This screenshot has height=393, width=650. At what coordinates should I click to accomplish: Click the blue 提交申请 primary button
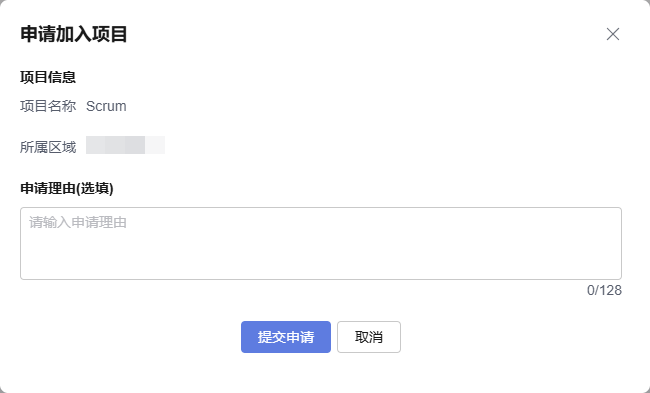click(286, 337)
